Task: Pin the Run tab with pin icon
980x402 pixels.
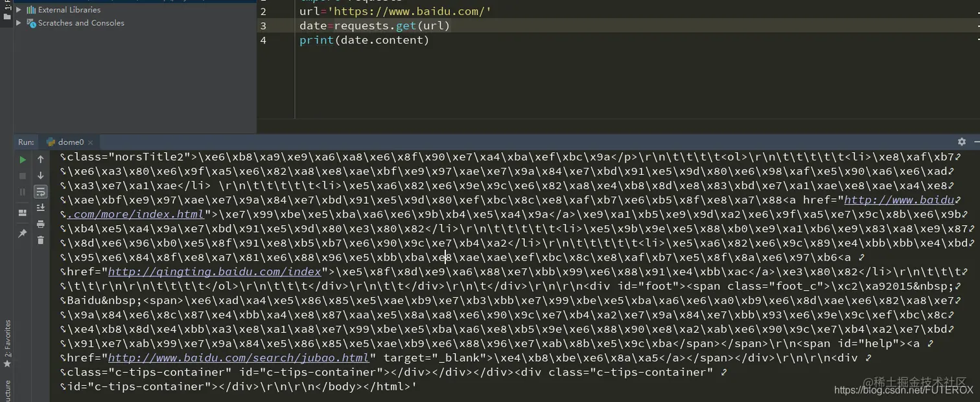Action: tap(23, 233)
